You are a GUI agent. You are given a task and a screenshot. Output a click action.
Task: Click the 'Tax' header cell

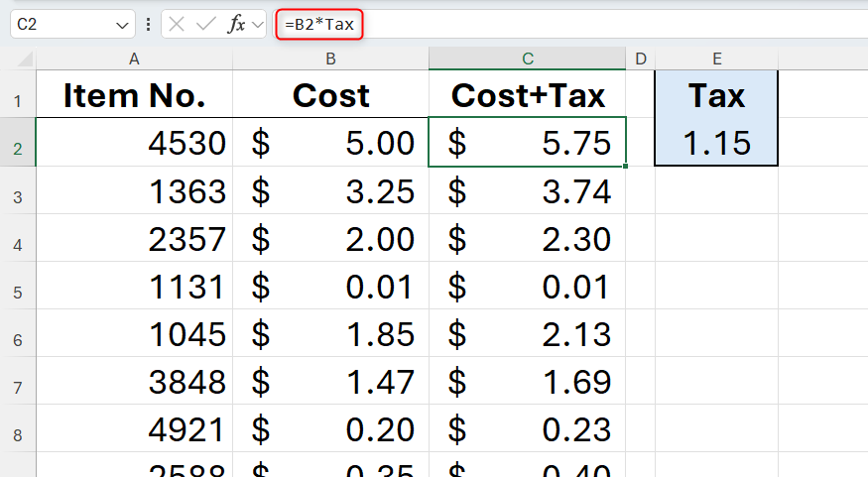click(x=716, y=94)
